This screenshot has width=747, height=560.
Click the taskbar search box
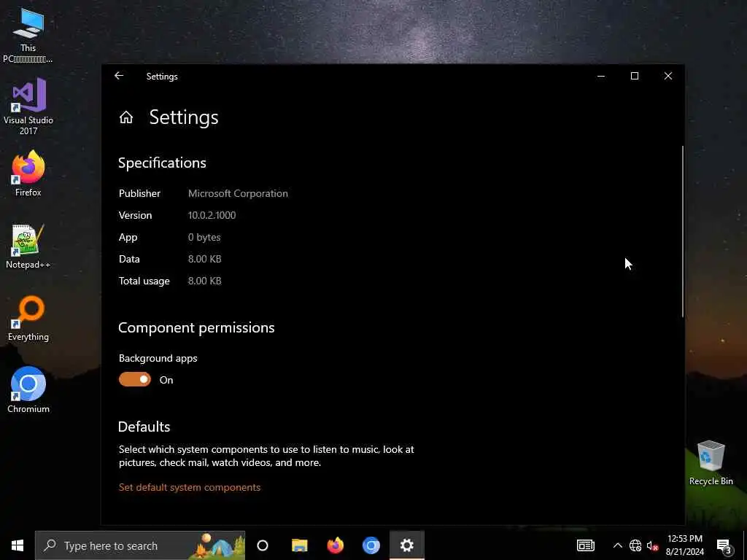coord(140,545)
